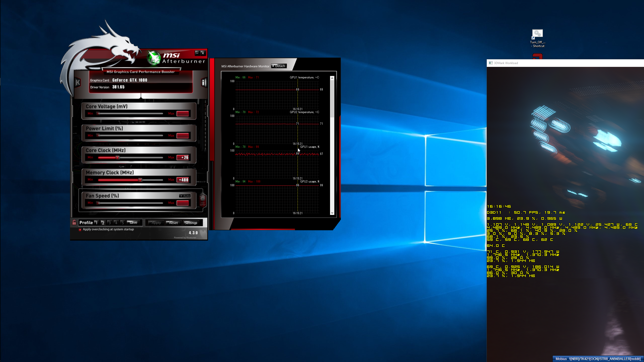
Task: Click the 4.3.0 version number
Action: pos(193,233)
